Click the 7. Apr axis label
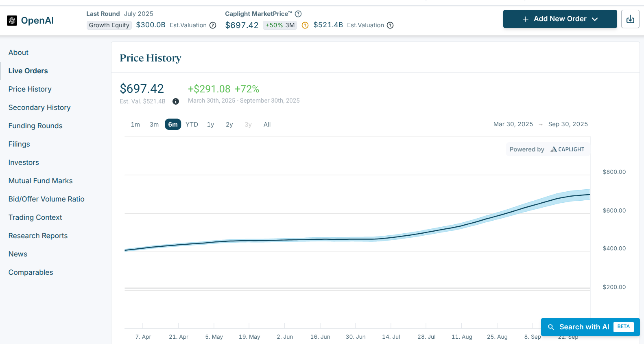Viewport: 644px width, 344px height. tap(143, 337)
